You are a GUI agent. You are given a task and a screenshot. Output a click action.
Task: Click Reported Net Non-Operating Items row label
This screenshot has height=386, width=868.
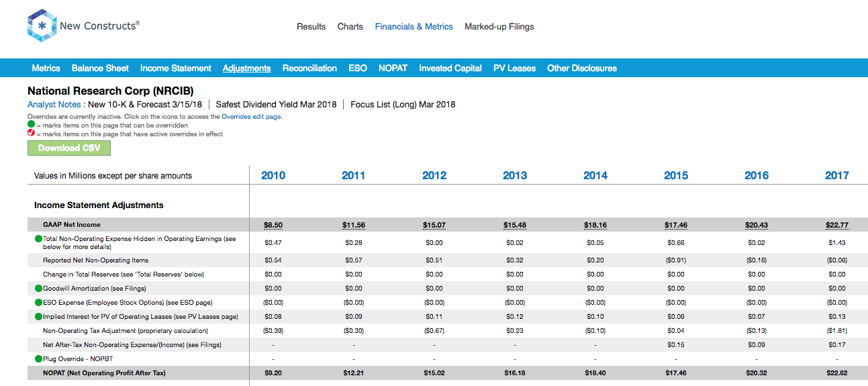(x=96, y=260)
